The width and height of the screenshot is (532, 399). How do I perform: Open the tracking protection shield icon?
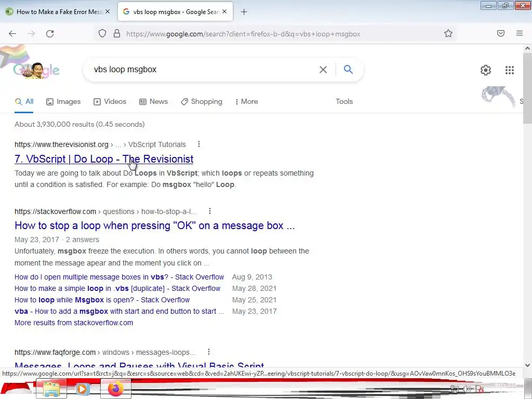(x=102, y=33)
